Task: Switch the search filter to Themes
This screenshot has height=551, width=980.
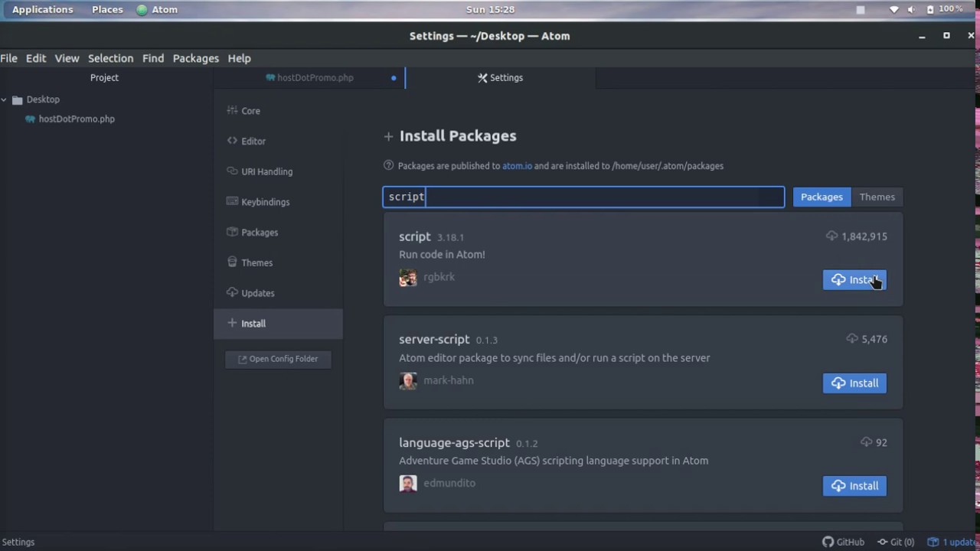Action: click(x=877, y=197)
